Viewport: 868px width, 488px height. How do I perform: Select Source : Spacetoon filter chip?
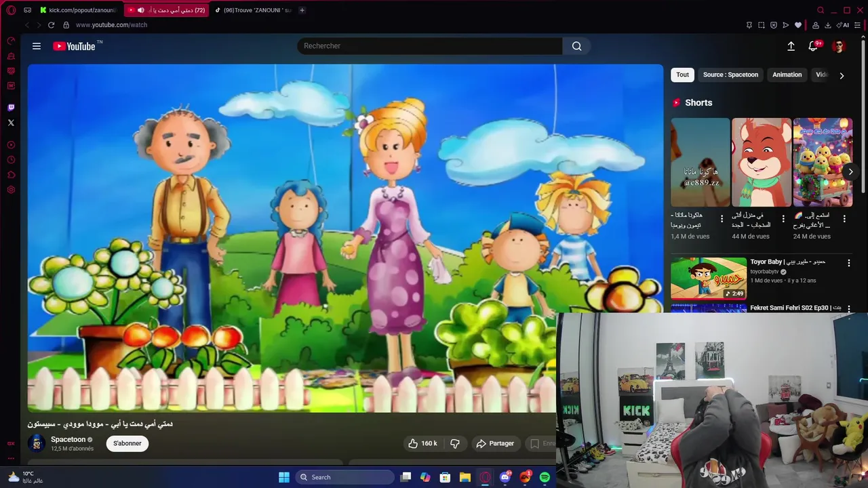click(x=730, y=75)
